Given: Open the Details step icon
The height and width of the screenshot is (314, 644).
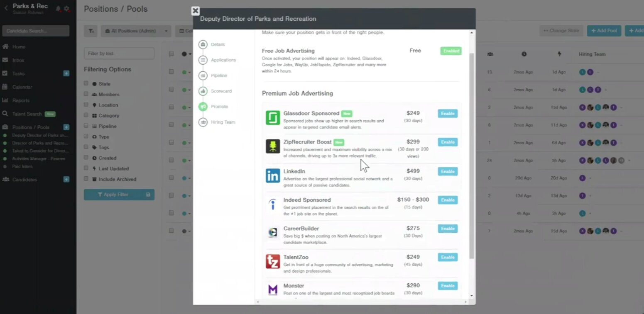Looking at the screenshot, I should 203,44.
